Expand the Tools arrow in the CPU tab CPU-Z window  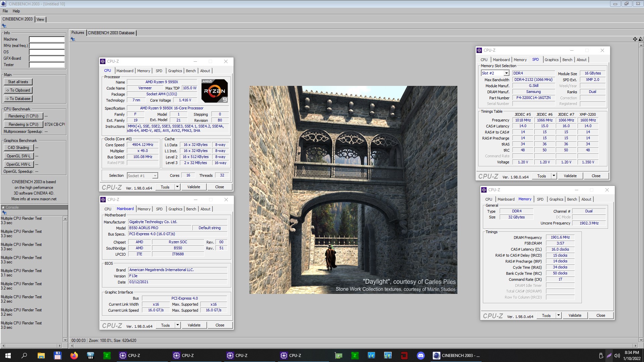coord(177,187)
